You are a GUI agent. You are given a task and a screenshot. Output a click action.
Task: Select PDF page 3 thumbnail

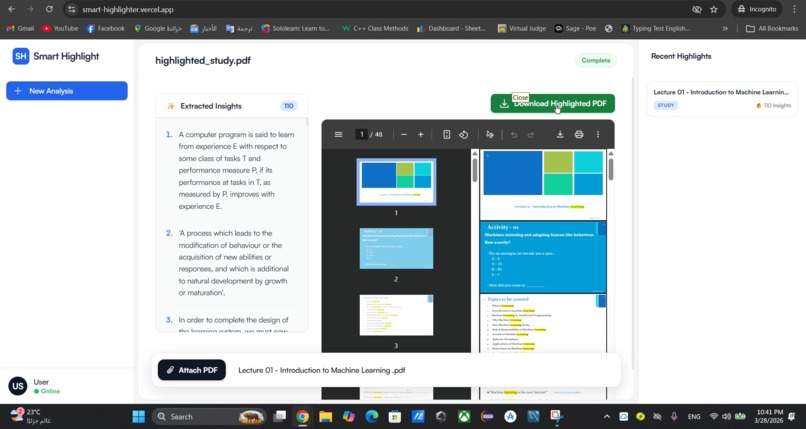tap(396, 315)
